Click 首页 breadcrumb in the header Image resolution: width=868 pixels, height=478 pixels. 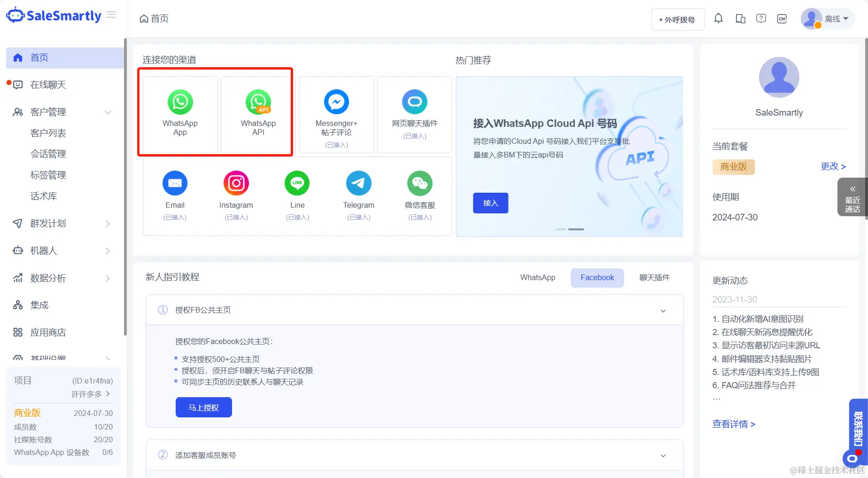coord(154,18)
